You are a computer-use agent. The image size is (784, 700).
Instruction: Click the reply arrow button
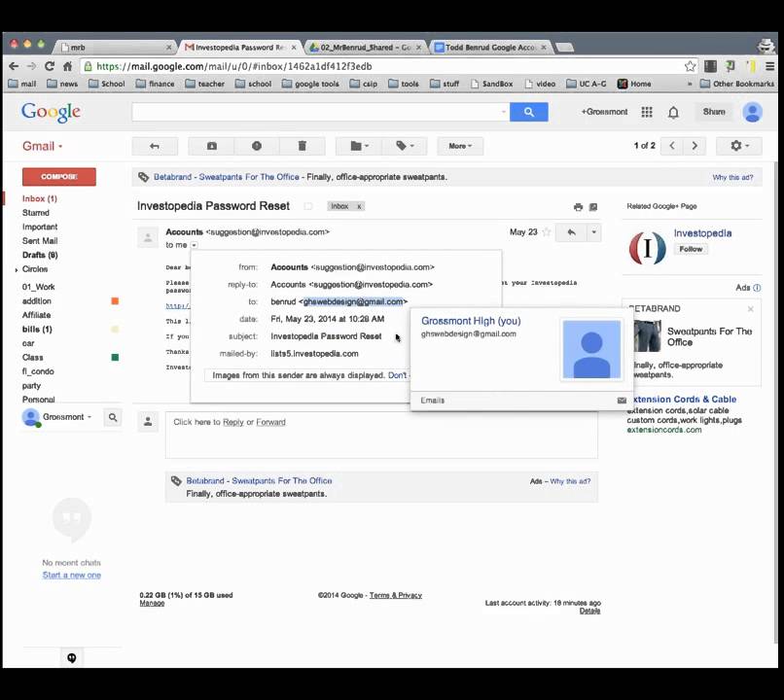[571, 232]
